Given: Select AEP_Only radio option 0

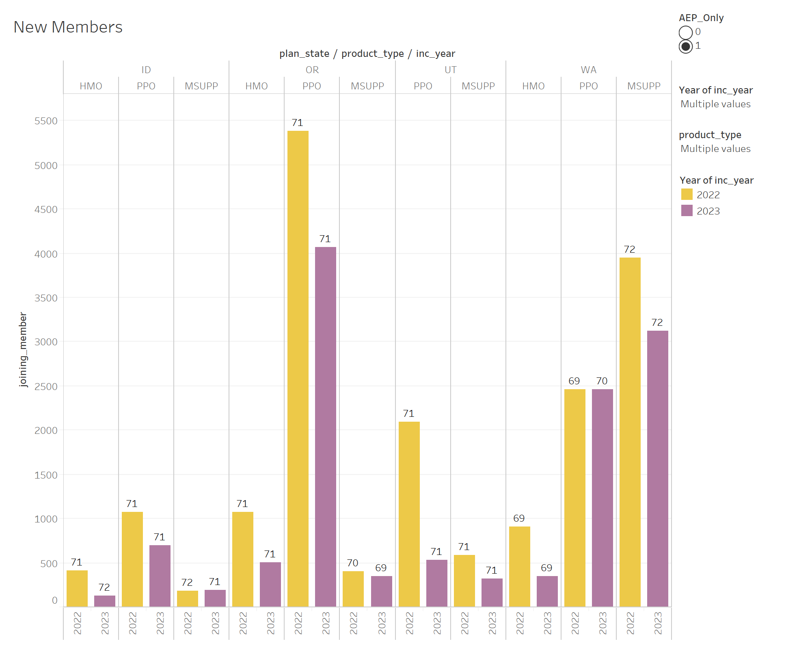Looking at the screenshot, I should point(686,32).
